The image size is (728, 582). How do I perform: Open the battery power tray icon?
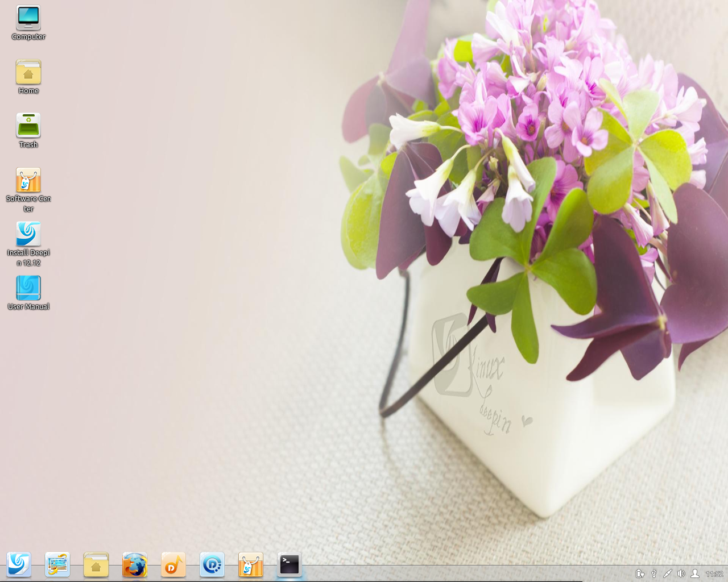click(640, 573)
